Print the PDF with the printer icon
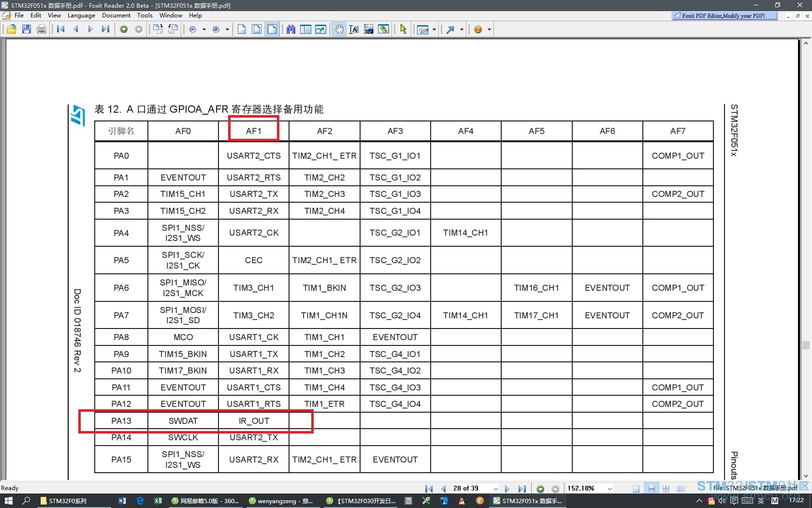 (x=42, y=30)
